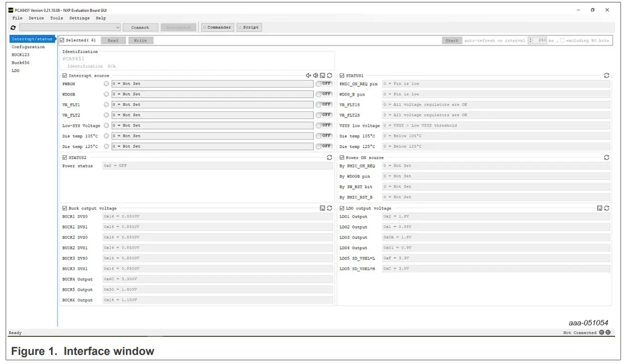Adjust the auto-refresh interval spinner arrows
The width and height of the screenshot is (628, 364).
click(531, 40)
